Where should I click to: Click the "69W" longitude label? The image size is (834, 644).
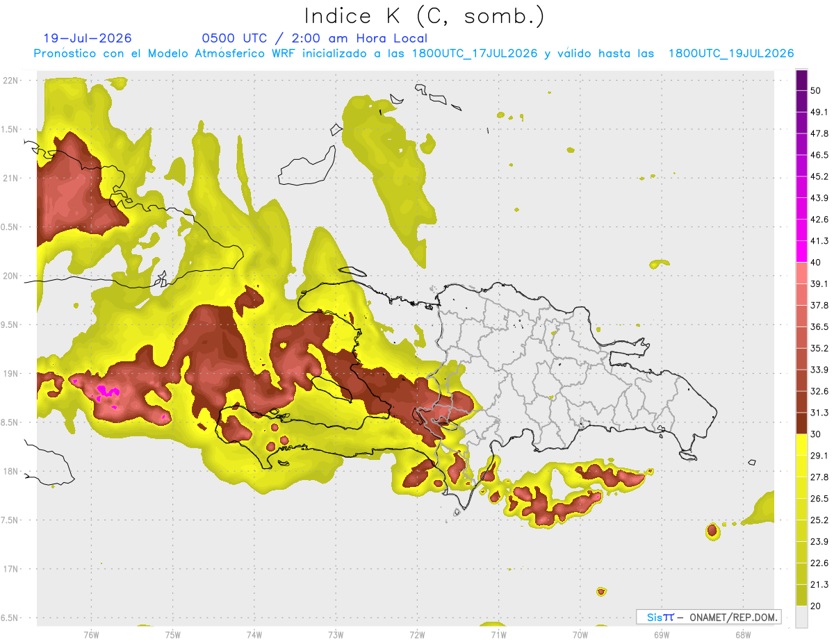pyautogui.click(x=661, y=635)
